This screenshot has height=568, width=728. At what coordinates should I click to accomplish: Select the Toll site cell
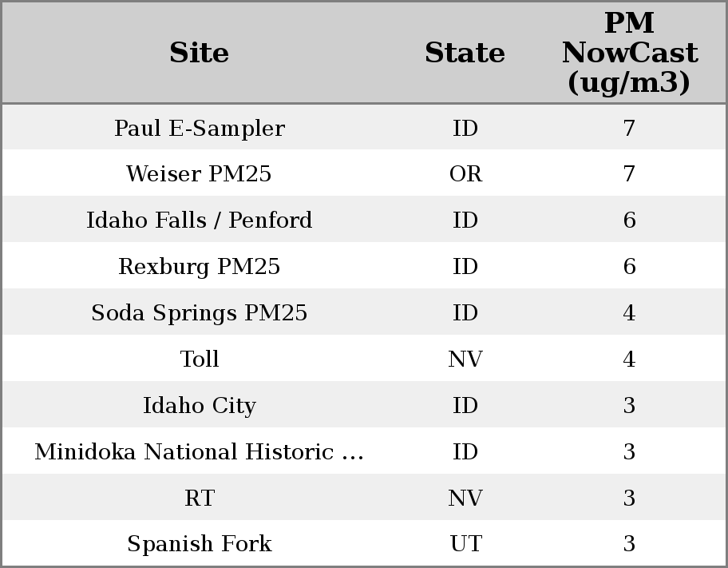(200, 359)
